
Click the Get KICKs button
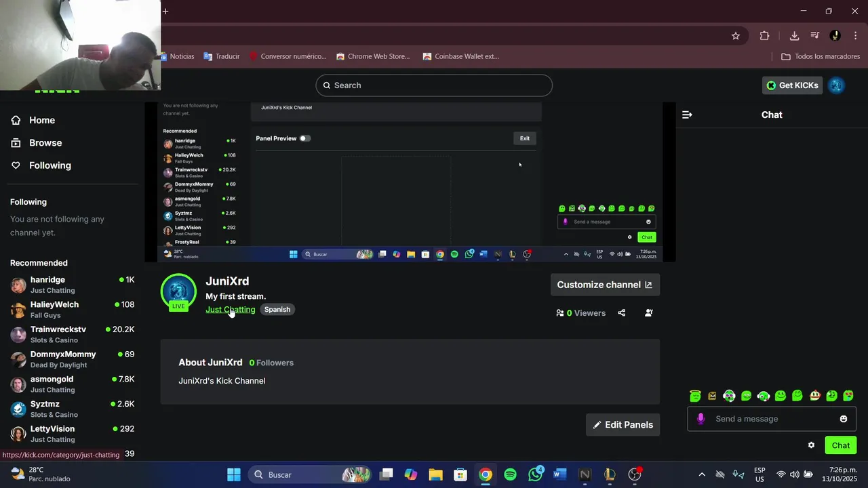(x=792, y=85)
